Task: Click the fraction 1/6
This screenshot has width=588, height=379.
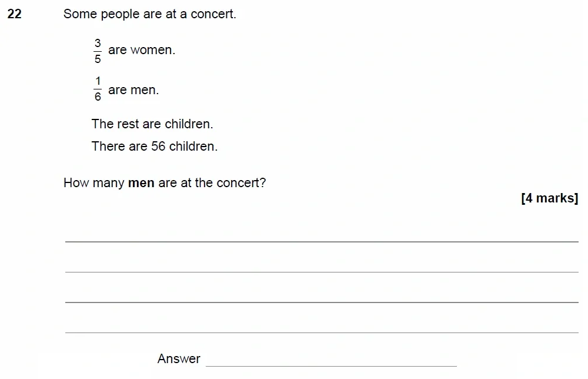Action: (98, 89)
